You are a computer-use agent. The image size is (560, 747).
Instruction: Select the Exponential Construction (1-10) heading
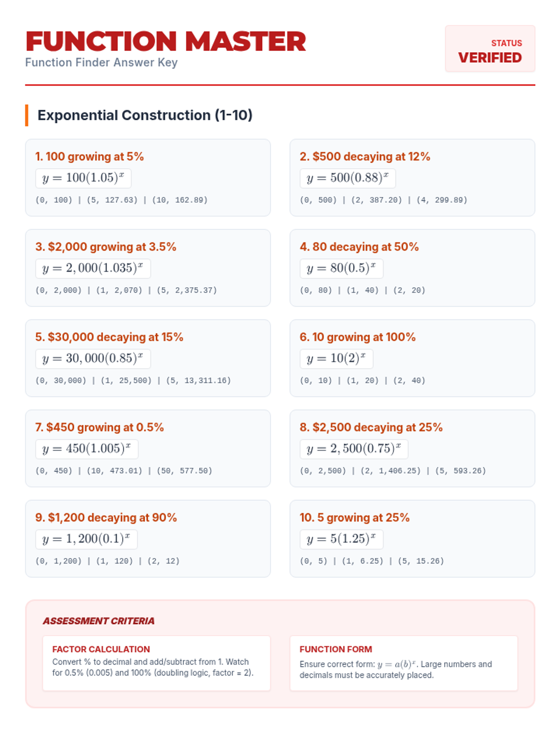click(145, 115)
